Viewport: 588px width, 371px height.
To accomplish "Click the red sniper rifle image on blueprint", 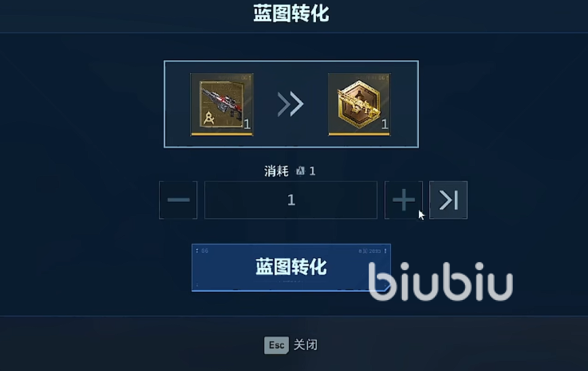I will click(223, 100).
